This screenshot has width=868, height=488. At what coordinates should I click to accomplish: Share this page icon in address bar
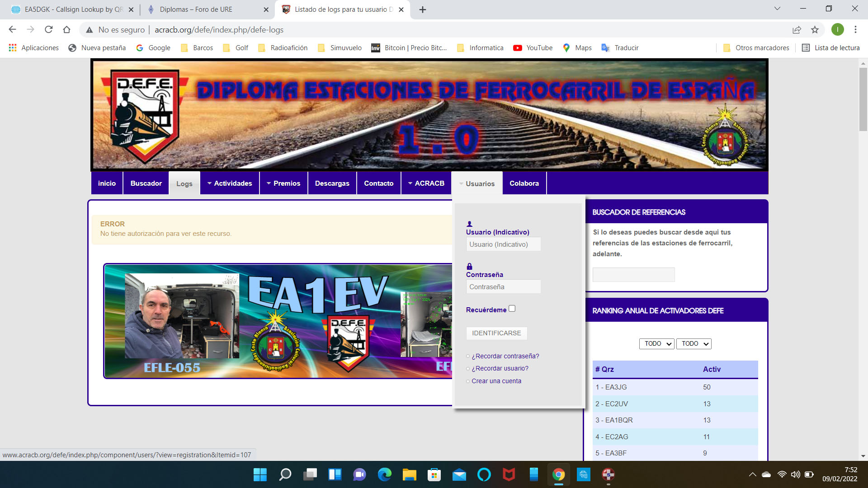coord(797,30)
